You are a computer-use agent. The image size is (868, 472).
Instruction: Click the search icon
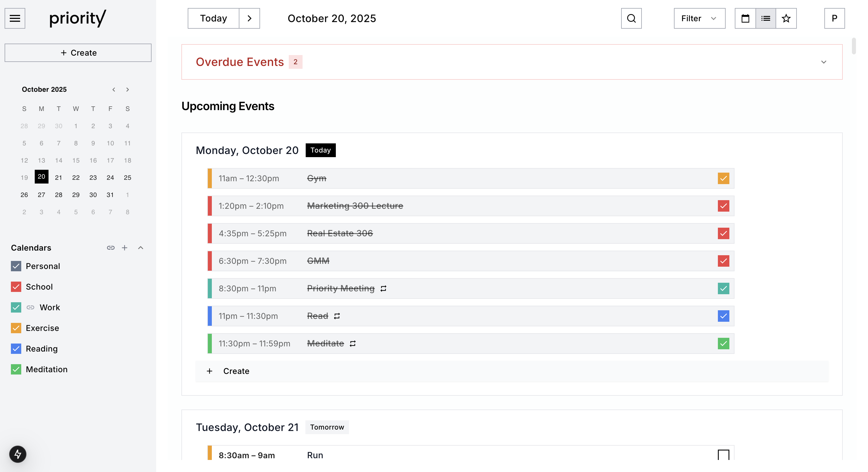pos(631,18)
